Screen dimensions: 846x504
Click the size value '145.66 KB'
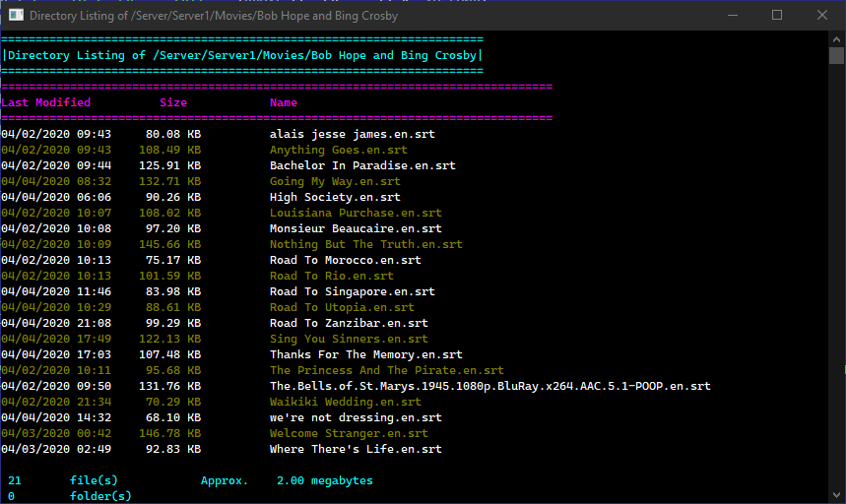170,244
